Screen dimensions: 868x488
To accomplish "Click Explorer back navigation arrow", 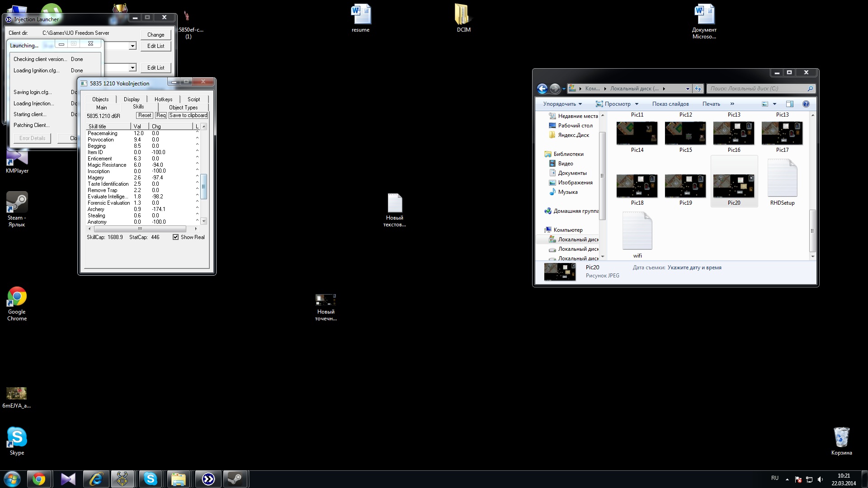I will (542, 89).
